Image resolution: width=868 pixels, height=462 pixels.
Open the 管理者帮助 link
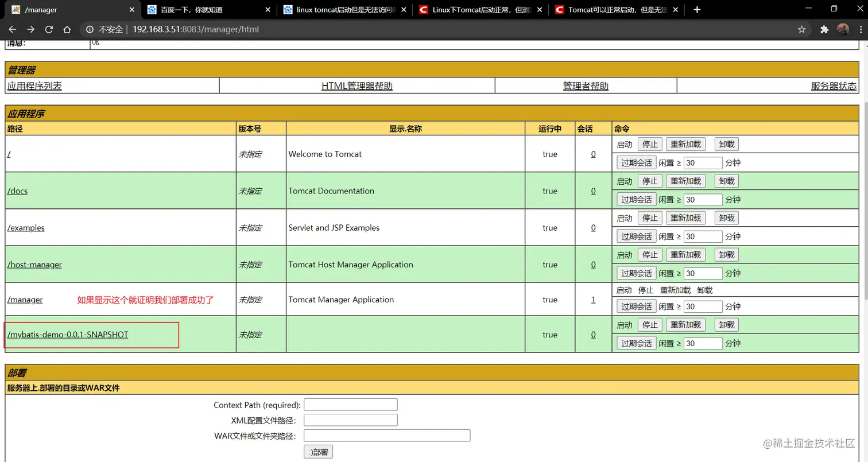pyautogui.click(x=586, y=86)
